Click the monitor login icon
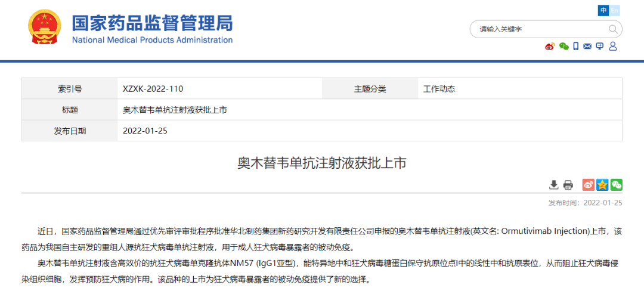The width and height of the screenshot is (644, 297). tap(600, 46)
